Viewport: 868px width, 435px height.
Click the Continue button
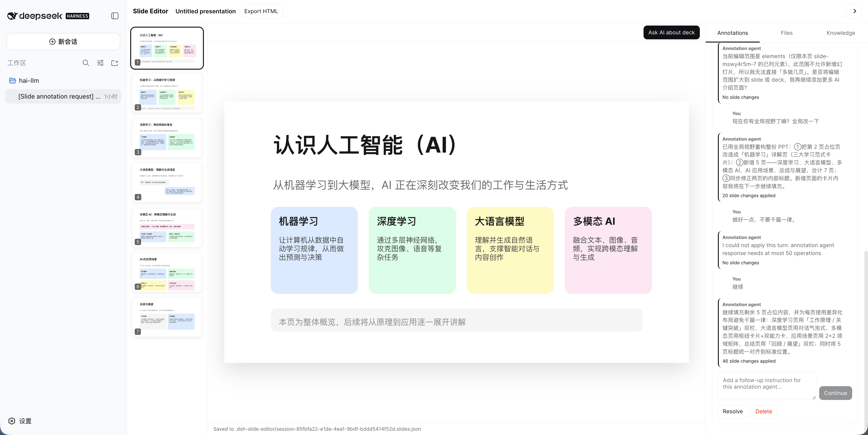835,393
